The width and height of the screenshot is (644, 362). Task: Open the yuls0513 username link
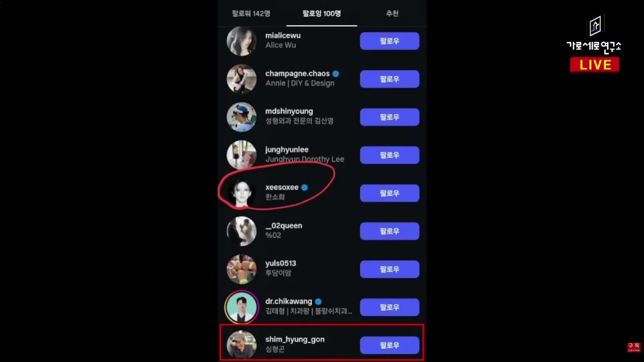coord(281,263)
